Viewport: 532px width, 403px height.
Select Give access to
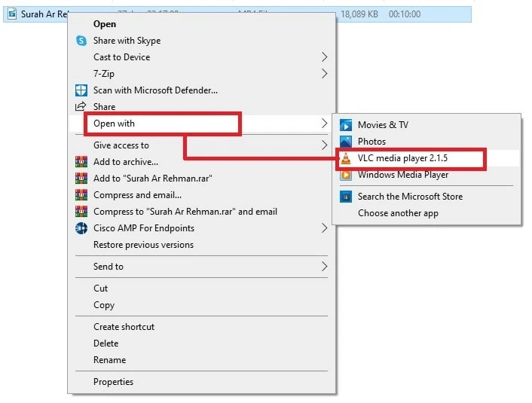(201, 145)
